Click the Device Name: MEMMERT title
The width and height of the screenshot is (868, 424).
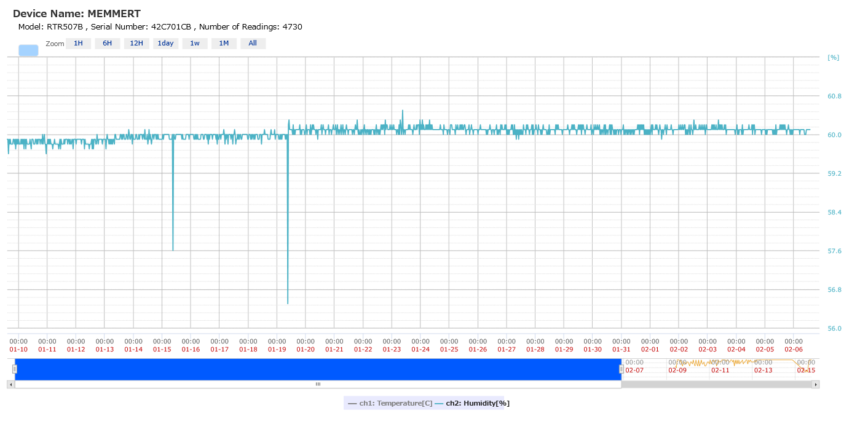coord(77,14)
